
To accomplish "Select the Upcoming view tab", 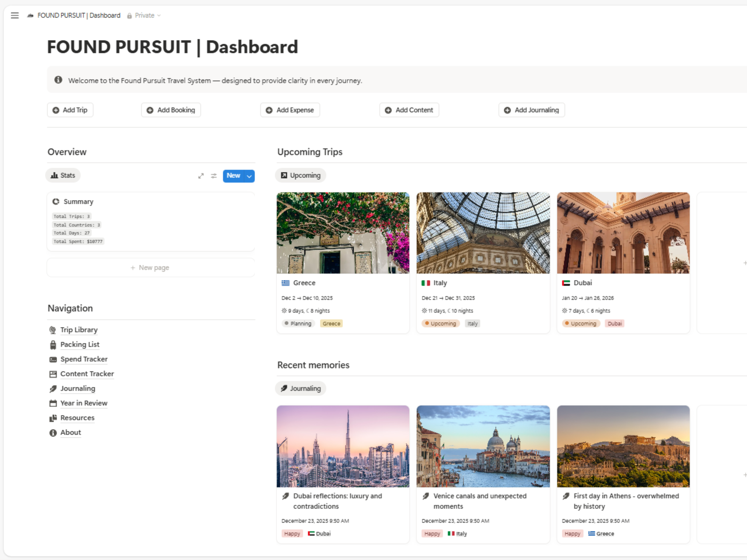I will 301,176.
